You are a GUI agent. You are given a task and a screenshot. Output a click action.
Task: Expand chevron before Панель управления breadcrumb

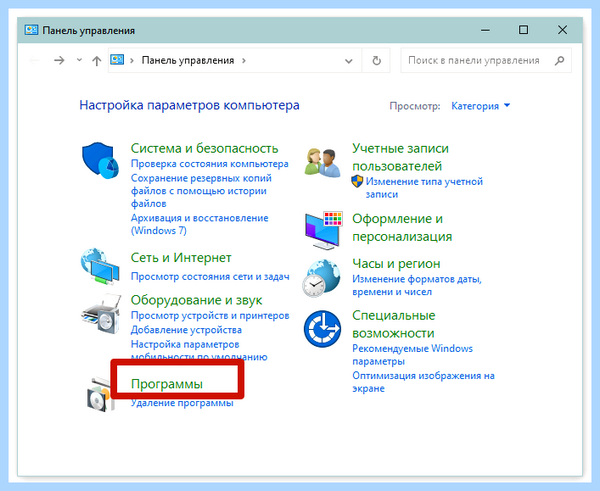132,60
